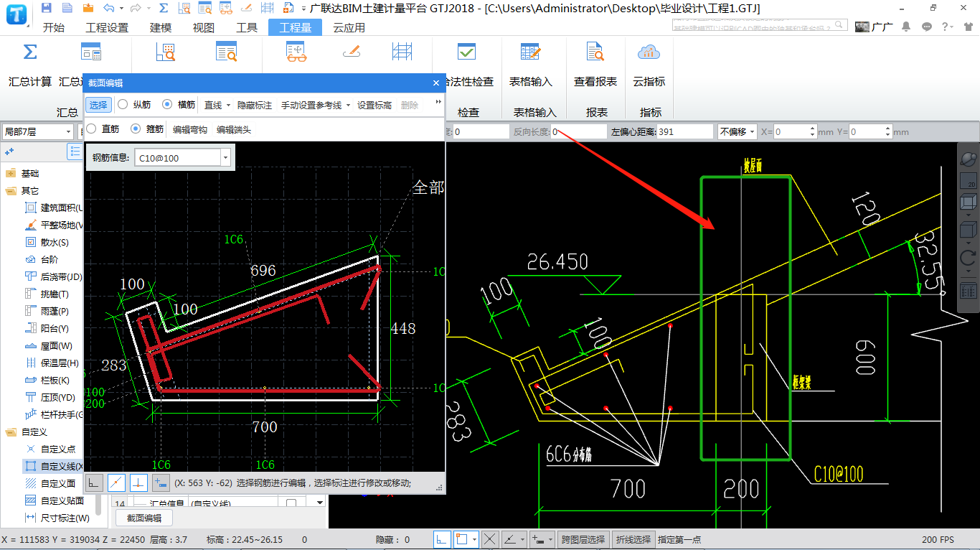Click the large scaffold grid ribbon icon
This screenshot has width=980, height=550.
click(x=402, y=52)
